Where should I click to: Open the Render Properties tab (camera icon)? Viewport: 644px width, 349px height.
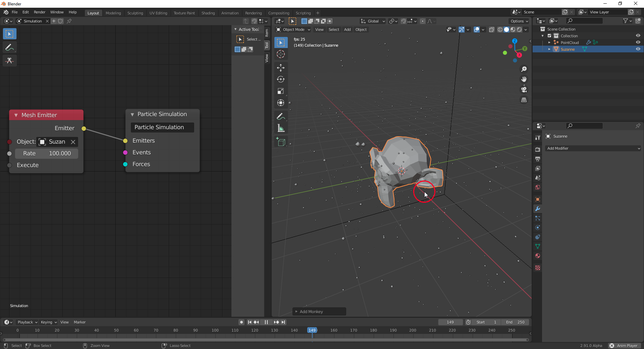pos(537,149)
